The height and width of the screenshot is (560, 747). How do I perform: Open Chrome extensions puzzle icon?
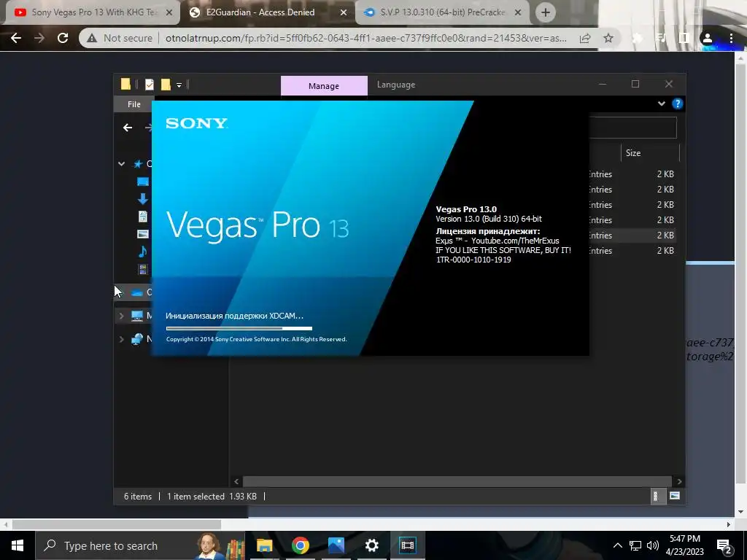638,38
